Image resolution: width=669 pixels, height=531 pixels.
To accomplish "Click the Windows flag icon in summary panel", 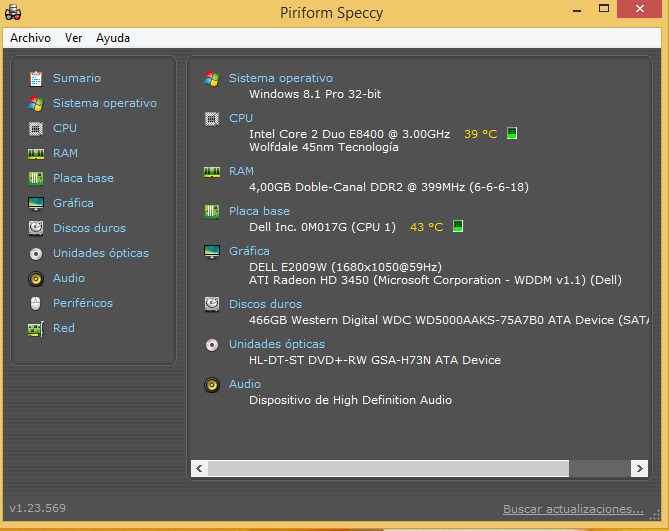I will 212,78.
